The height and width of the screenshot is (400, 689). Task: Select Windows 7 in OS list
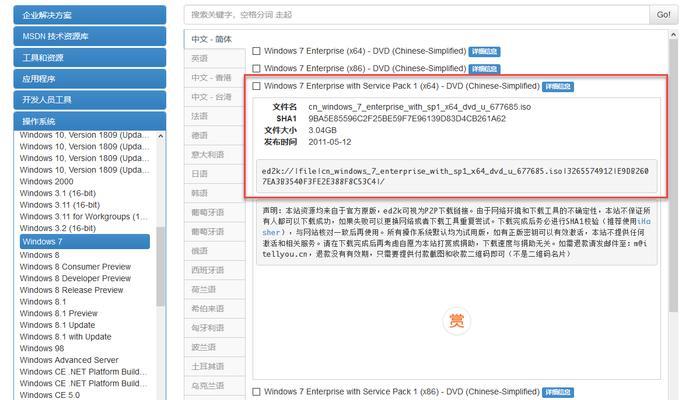pos(85,241)
